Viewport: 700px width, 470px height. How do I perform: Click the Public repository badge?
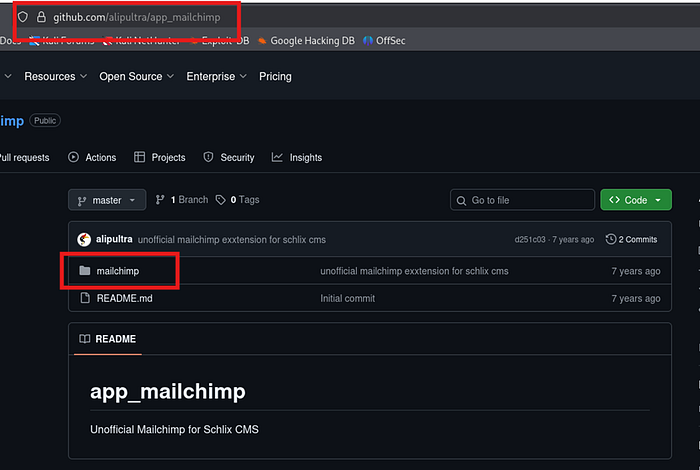click(45, 121)
